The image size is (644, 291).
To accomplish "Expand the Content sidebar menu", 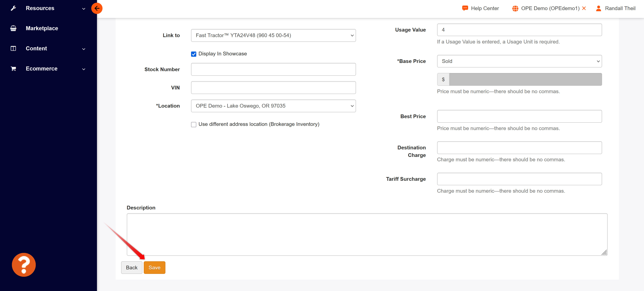I will click(x=84, y=49).
